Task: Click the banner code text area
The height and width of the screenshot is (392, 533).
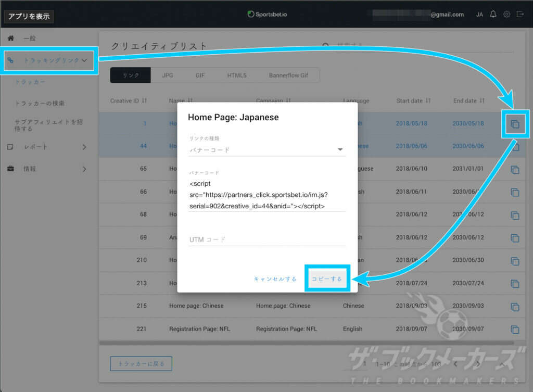Action: [267, 195]
